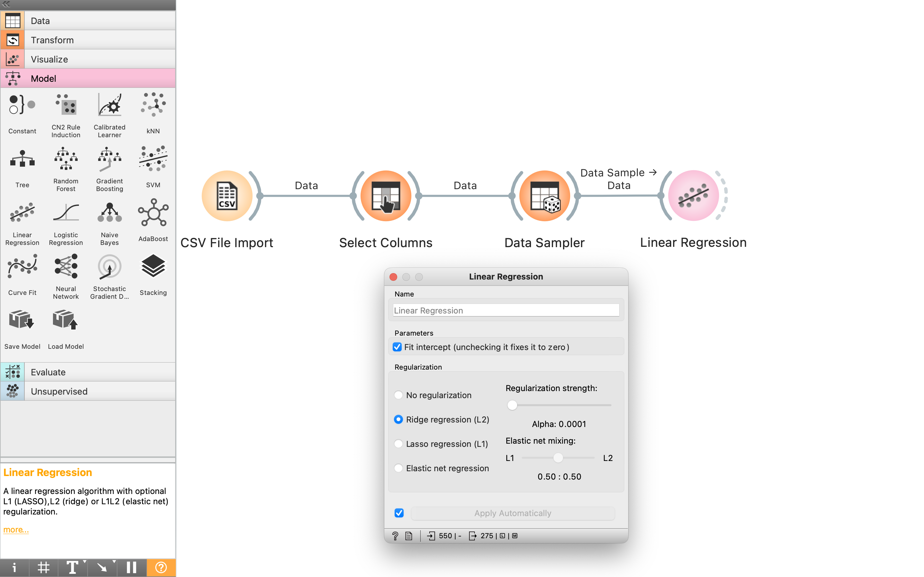Click the kNN widget icon
The image size is (924, 577).
(153, 104)
